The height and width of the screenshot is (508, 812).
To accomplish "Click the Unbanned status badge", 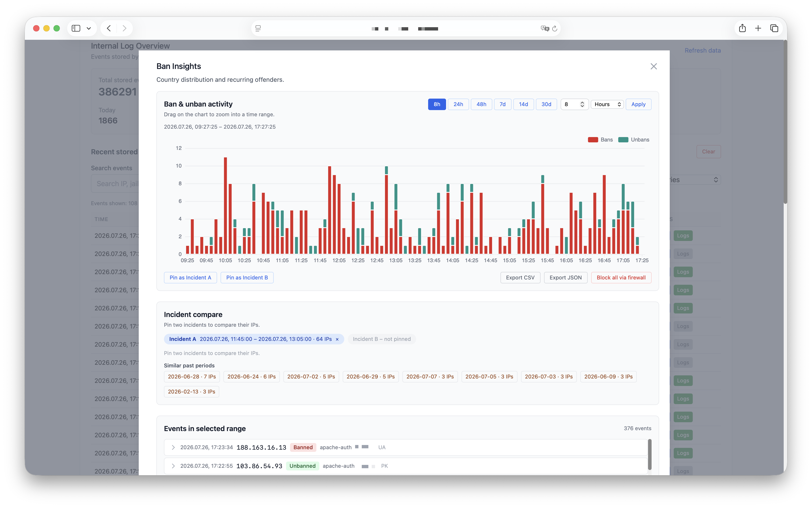I will 302,466.
